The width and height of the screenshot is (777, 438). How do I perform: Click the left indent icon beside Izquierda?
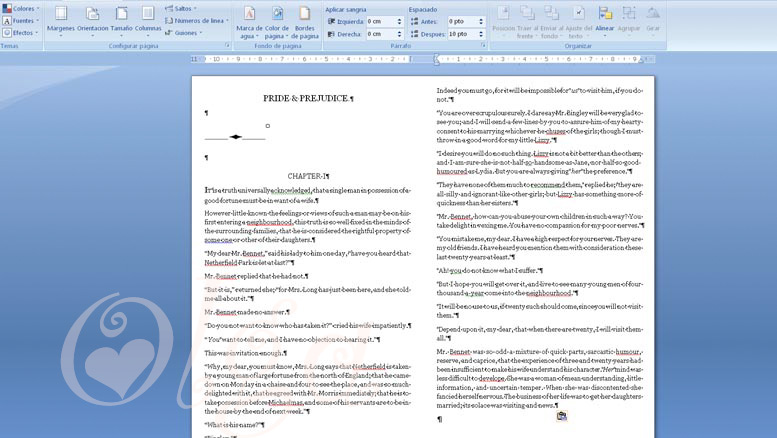[x=332, y=21]
